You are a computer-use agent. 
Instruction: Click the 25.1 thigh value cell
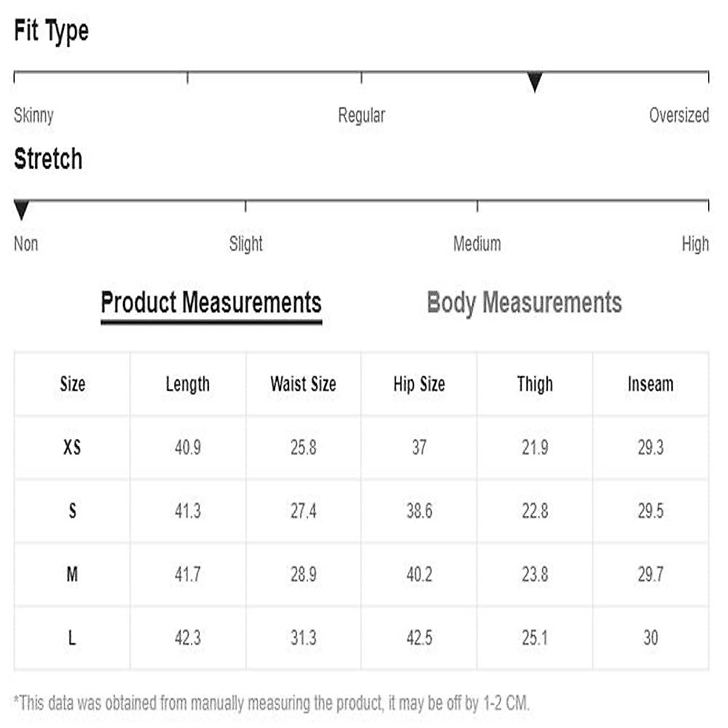click(534, 638)
